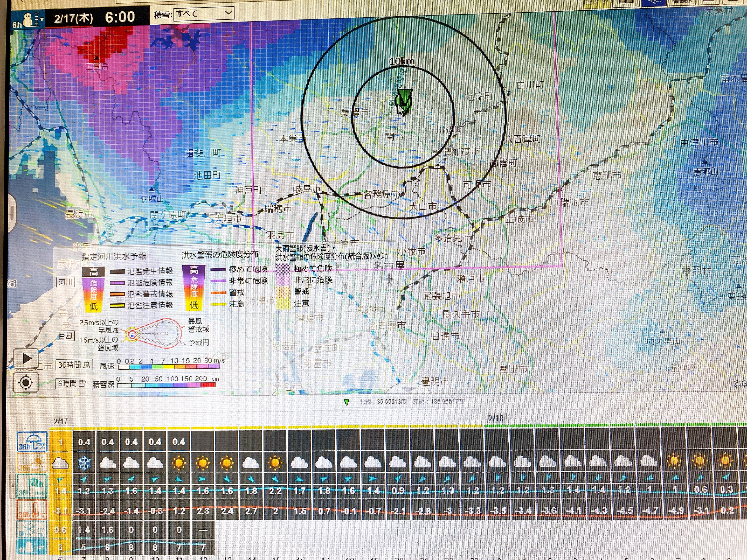Image resolution: width=747 pixels, height=560 pixels.
Task: Click the sun icon above the -4.9 temperature
Action: tap(675, 461)
